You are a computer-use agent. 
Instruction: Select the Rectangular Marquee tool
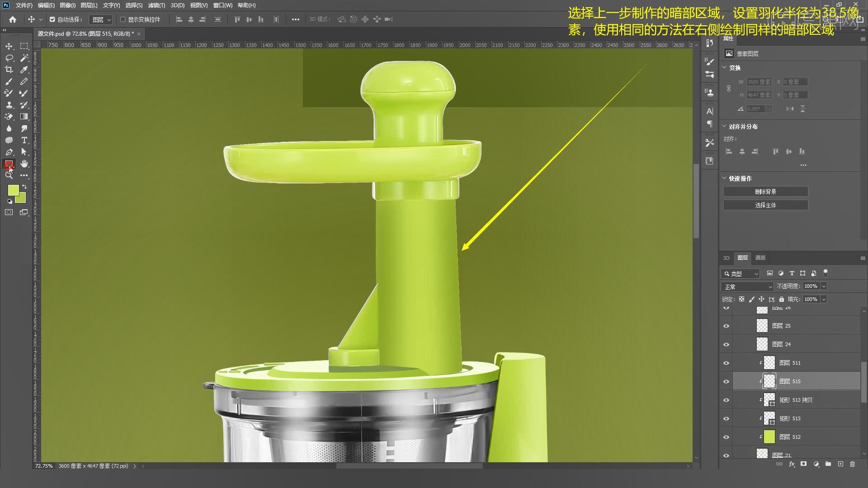[x=24, y=46]
